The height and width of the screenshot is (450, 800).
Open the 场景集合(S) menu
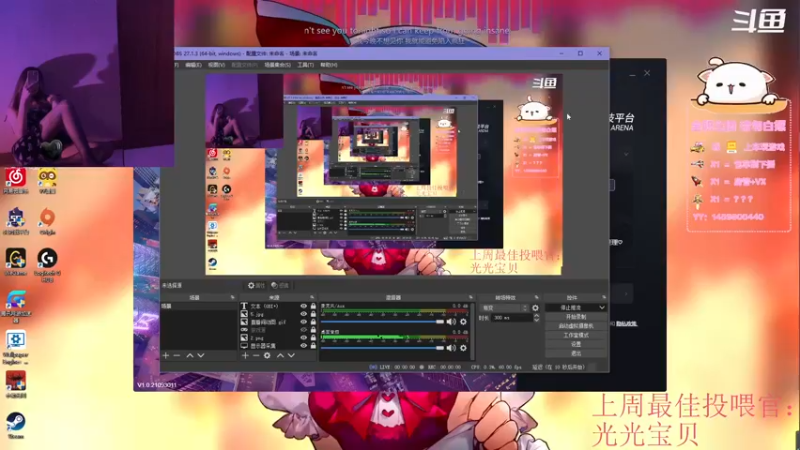278,65
